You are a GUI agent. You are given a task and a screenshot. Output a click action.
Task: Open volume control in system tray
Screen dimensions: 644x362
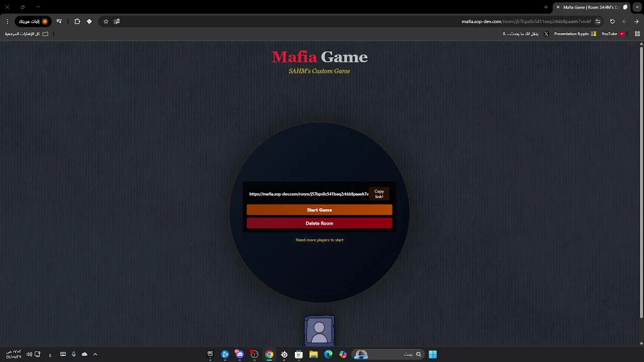tap(29, 354)
